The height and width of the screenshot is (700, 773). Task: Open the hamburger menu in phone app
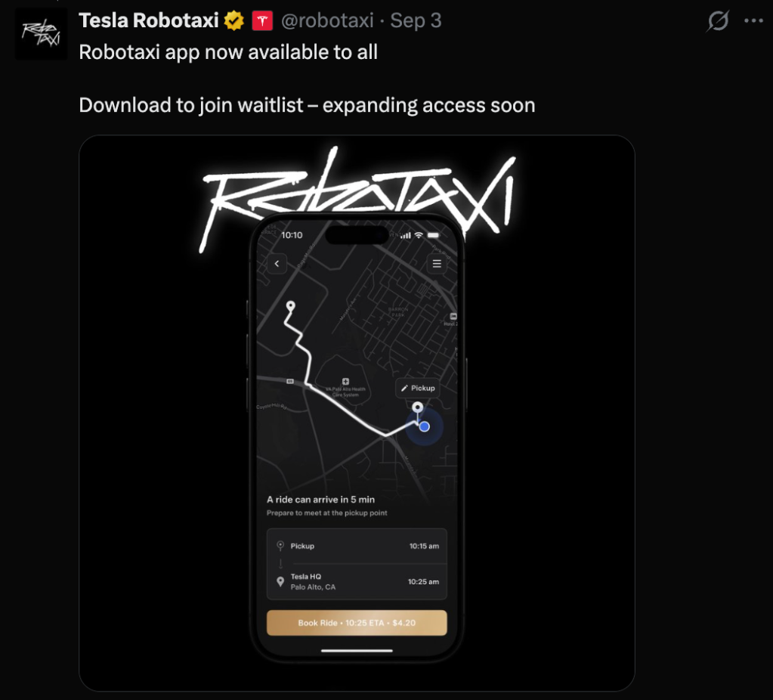437,263
